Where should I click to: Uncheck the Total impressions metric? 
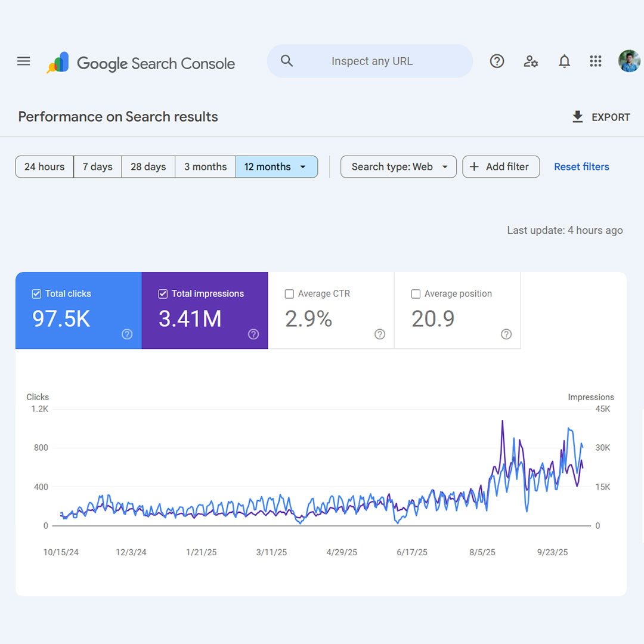162,293
